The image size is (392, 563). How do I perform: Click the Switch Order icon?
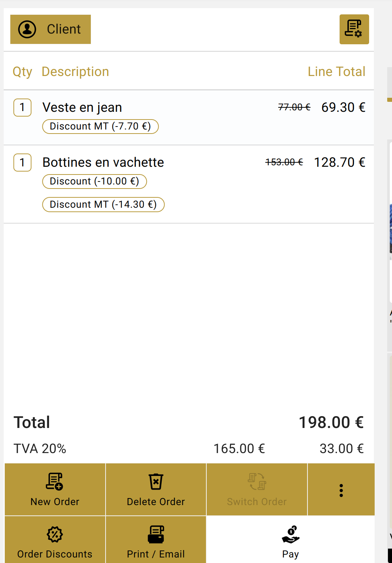click(257, 481)
